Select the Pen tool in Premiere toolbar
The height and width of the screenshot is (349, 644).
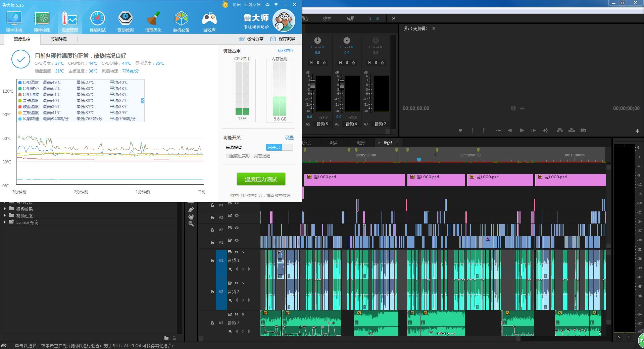tap(191, 210)
